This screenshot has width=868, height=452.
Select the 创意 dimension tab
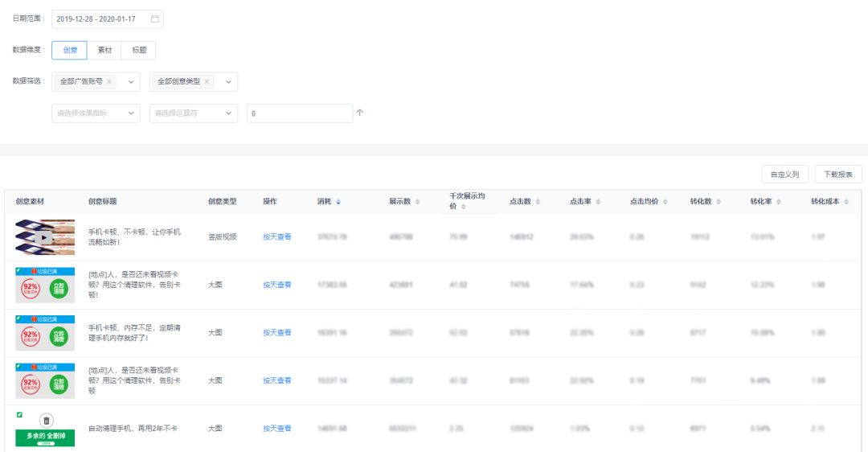click(x=69, y=51)
